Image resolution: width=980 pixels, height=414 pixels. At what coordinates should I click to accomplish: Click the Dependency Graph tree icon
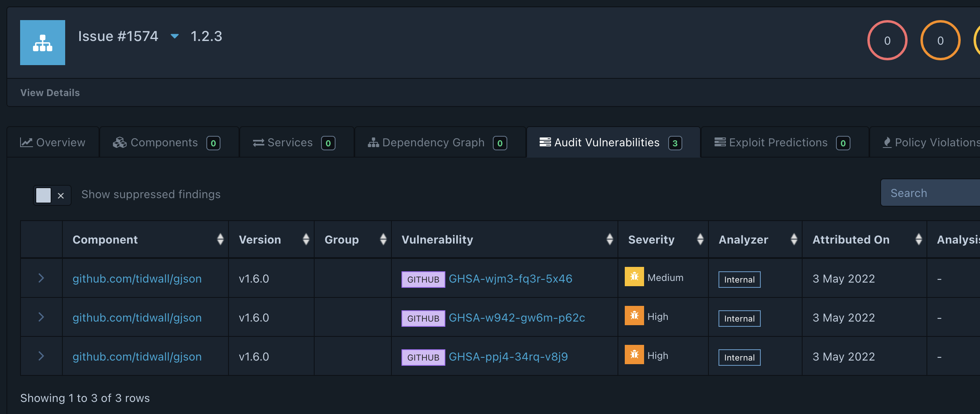(x=373, y=142)
